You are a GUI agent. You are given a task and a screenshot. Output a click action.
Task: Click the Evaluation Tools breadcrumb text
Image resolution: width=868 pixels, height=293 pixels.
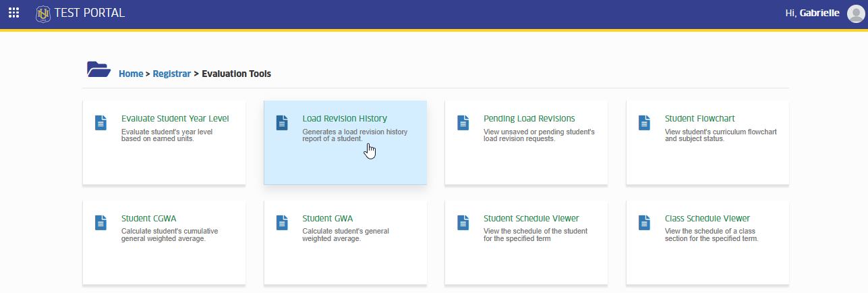pos(237,74)
